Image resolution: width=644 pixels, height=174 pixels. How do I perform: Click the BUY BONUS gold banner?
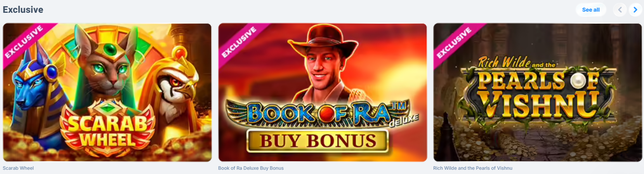pos(318,141)
